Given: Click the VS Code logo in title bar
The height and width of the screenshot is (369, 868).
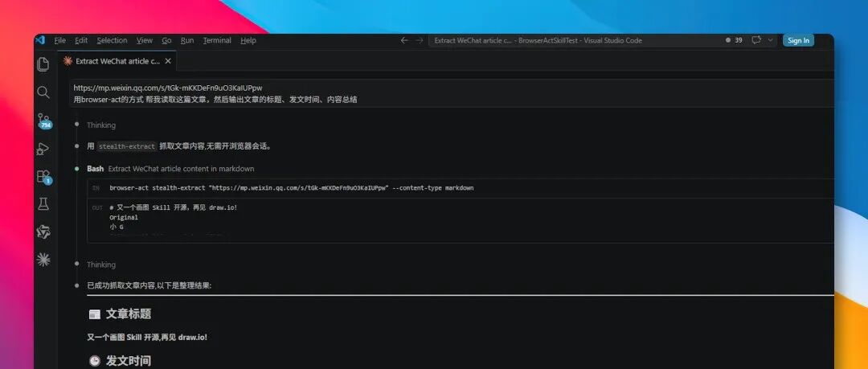Looking at the screenshot, I should click(40, 40).
